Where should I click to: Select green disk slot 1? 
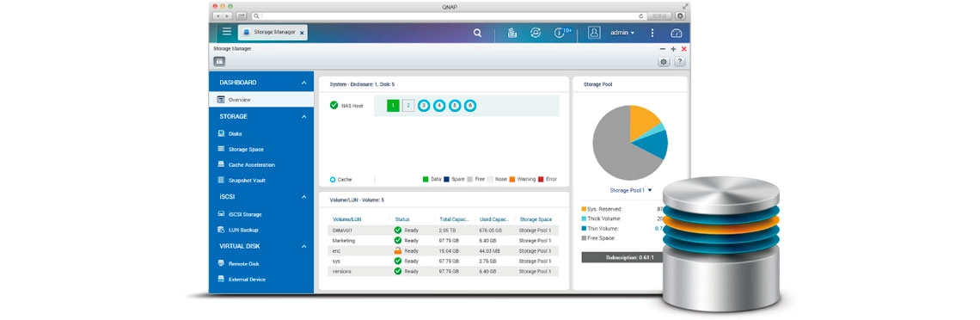(x=393, y=106)
